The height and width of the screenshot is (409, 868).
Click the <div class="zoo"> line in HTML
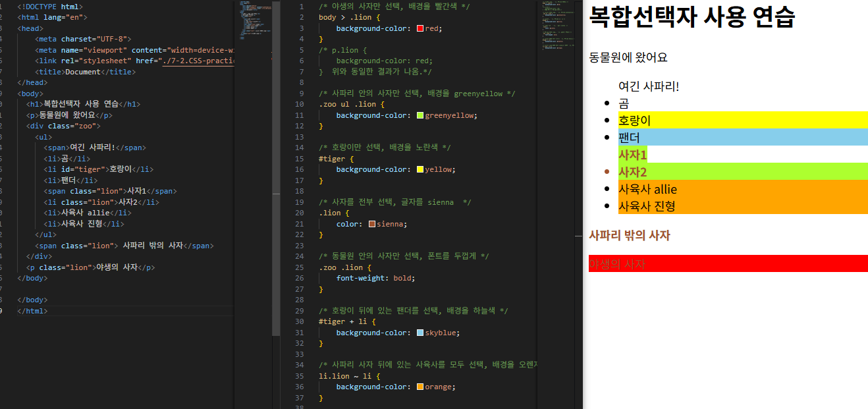63,126
